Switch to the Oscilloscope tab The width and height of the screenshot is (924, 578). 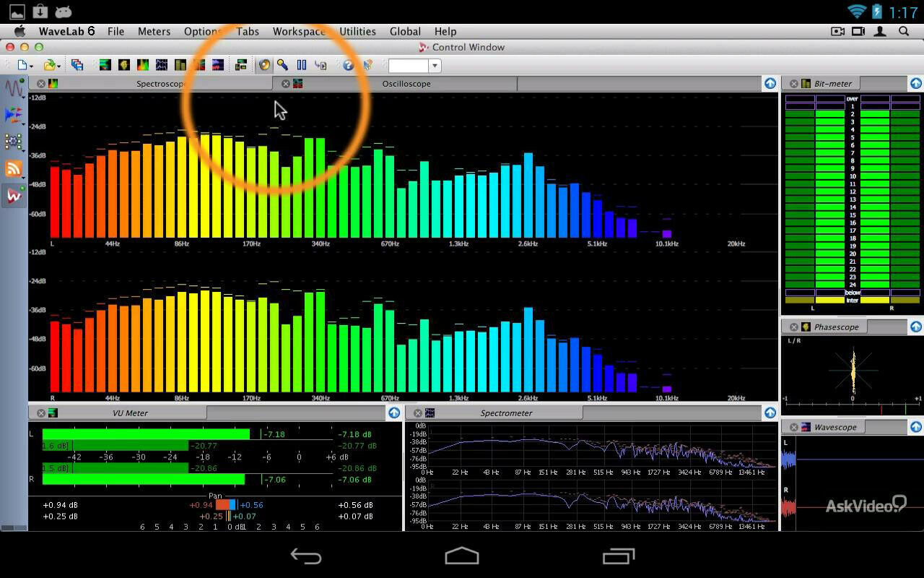pos(406,83)
